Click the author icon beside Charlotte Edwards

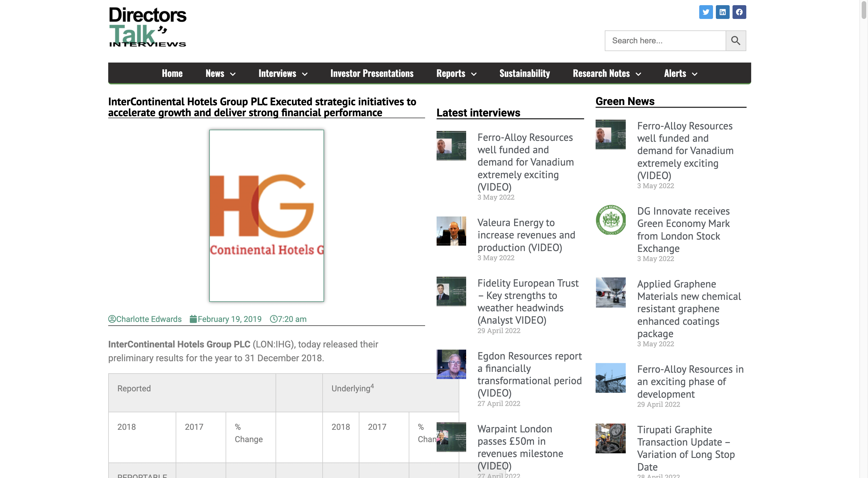click(x=112, y=319)
